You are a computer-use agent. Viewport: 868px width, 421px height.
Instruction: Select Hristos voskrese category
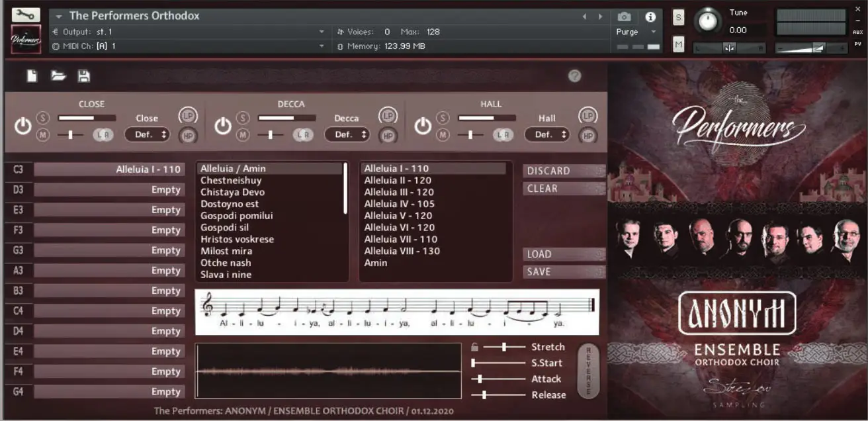click(237, 240)
